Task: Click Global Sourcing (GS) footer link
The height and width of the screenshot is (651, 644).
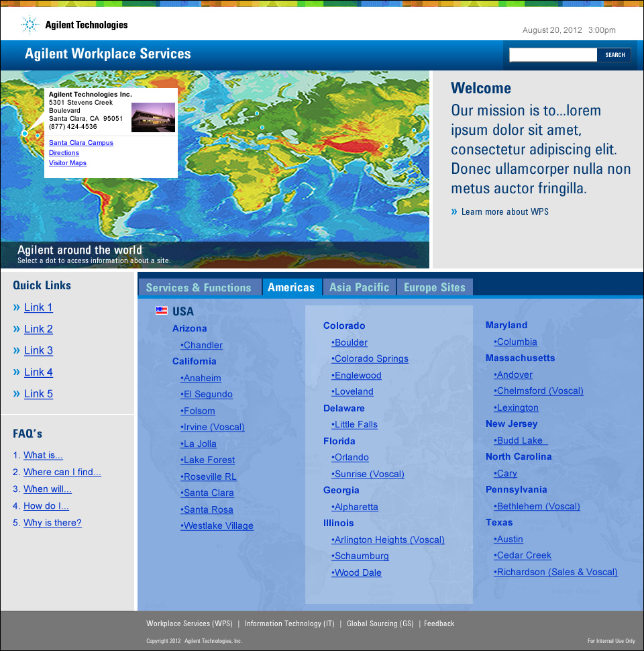Action: (380, 623)
